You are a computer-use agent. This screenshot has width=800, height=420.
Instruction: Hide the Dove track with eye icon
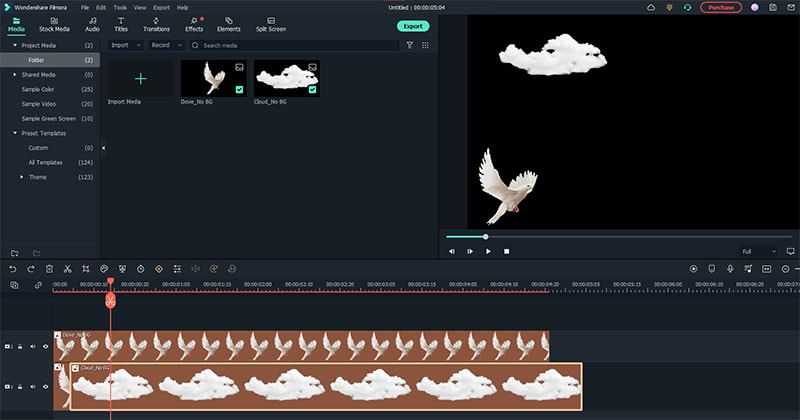coord(45,347)
